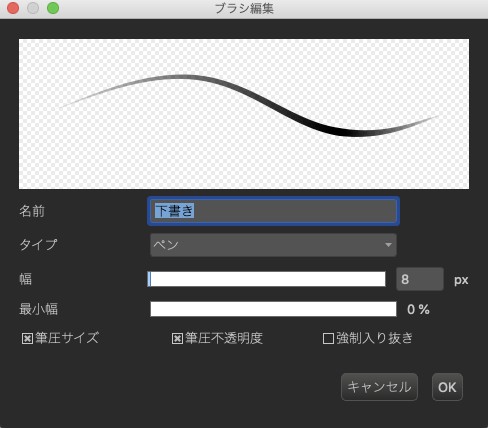Focus the width value field showing 8
The image size is (488, 428).
pyautogui.click(x=420, y=279)
